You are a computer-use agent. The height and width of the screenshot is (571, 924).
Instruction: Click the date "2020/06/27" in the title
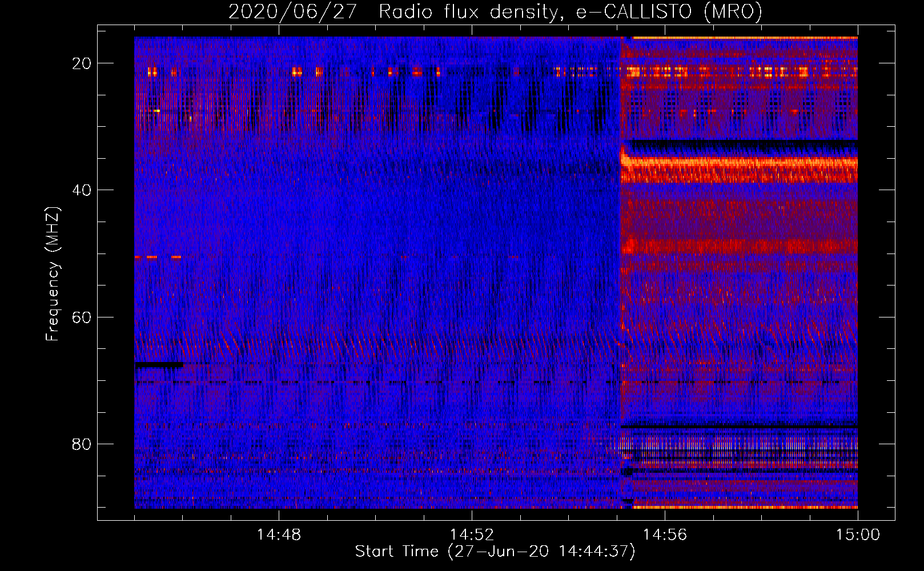click(293, 12)
